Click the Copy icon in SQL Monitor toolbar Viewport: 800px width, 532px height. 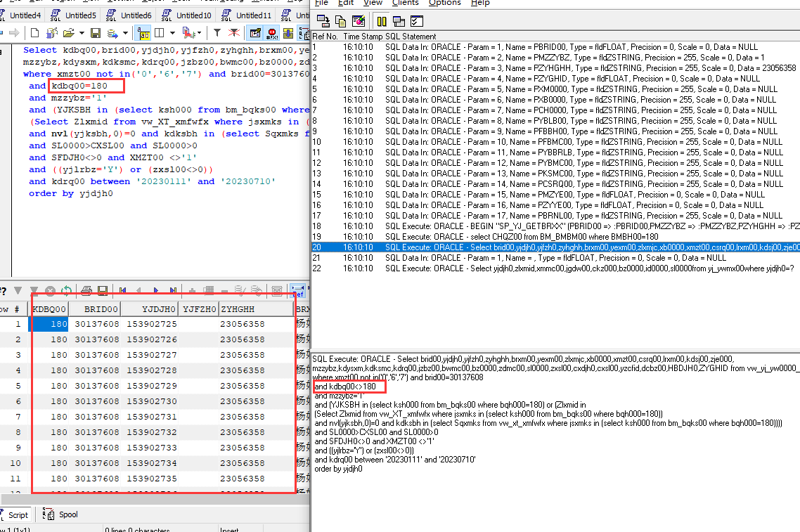pos(340,21)
